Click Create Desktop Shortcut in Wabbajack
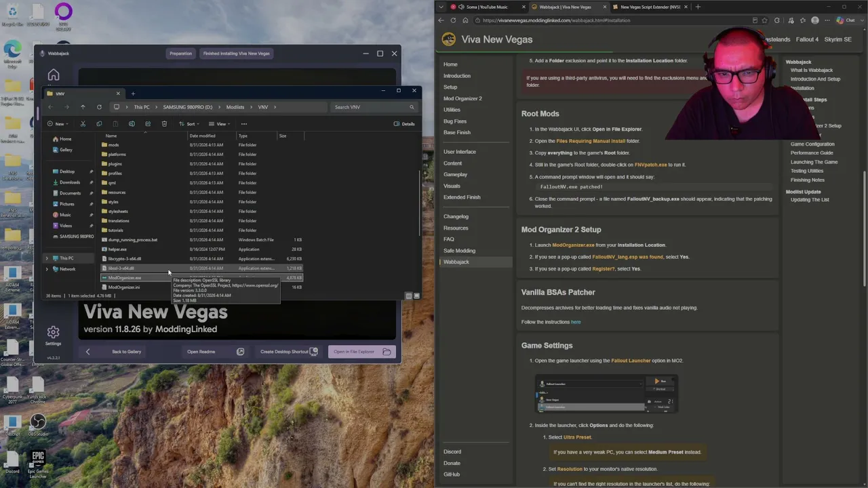868x488 pixels. tap(289, 352)
